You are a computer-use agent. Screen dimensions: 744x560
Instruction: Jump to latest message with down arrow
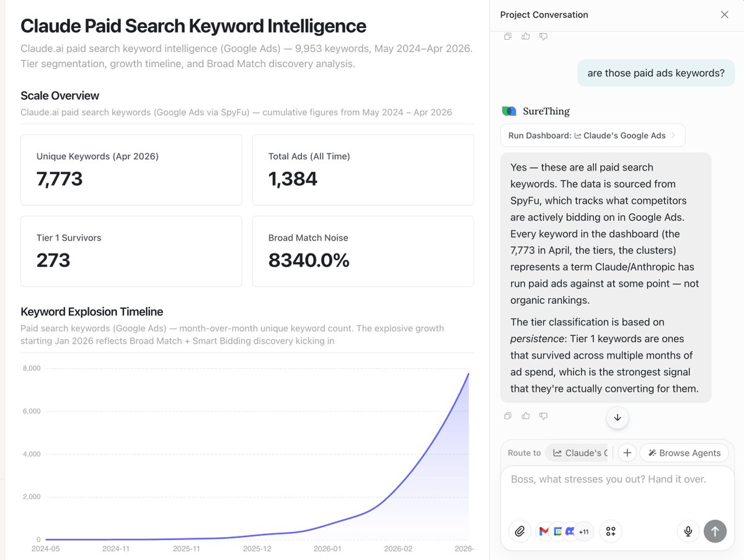coord(618,417)
